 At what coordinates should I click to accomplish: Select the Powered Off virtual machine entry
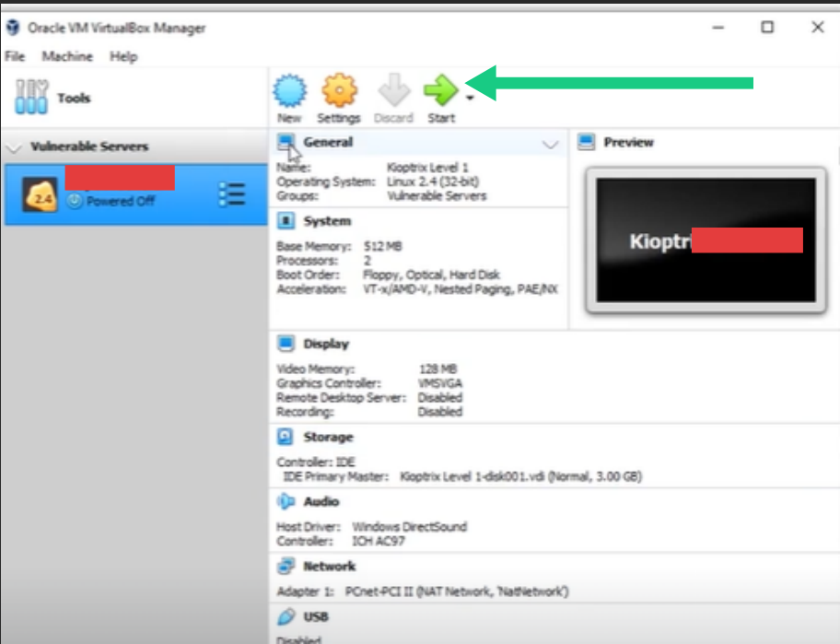coord(135,194)
